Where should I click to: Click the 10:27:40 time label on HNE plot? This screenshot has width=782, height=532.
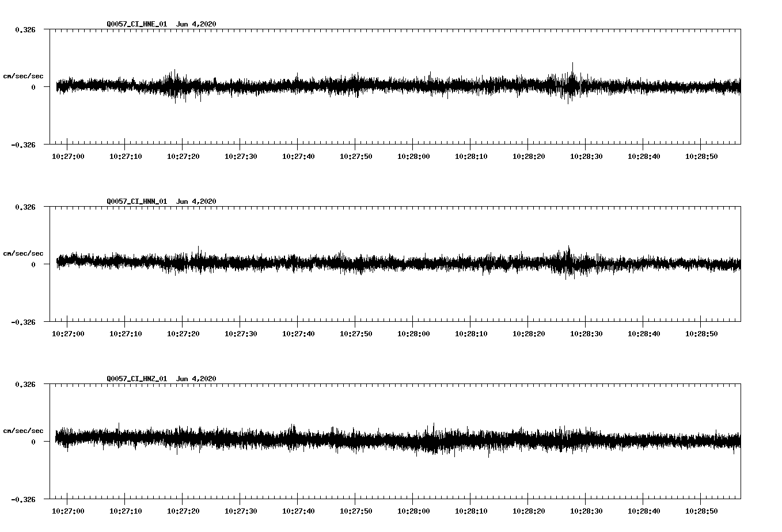click(x=298, y=156)
